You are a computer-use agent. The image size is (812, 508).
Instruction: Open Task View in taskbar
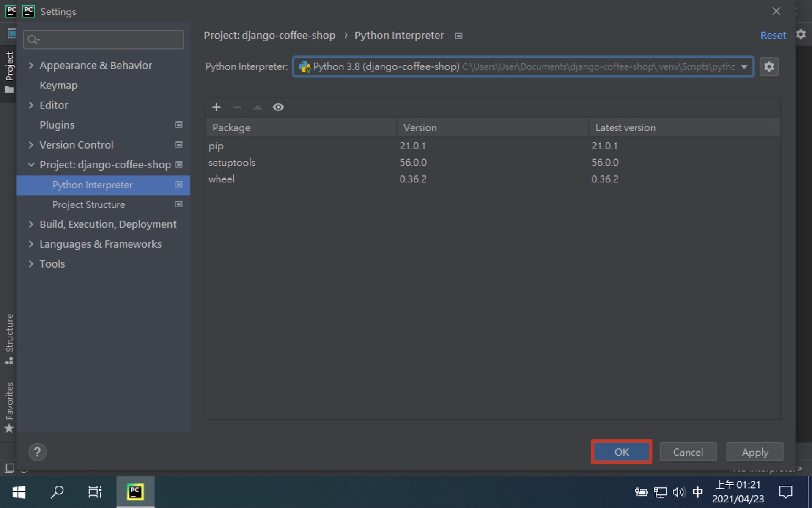(x=95, y=492)
